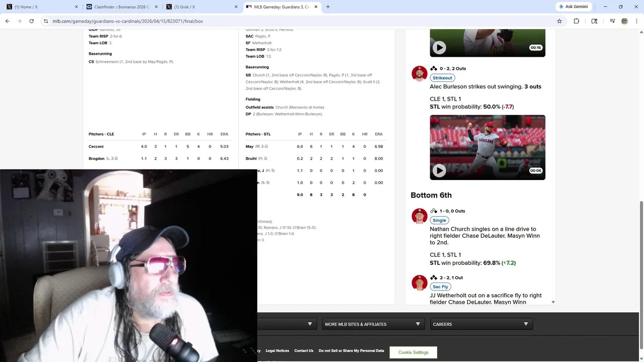Switch to the Grok / X tab
The height and width of the screenshot is (362, 644).
pyautogui.click(x=202, y=7)
